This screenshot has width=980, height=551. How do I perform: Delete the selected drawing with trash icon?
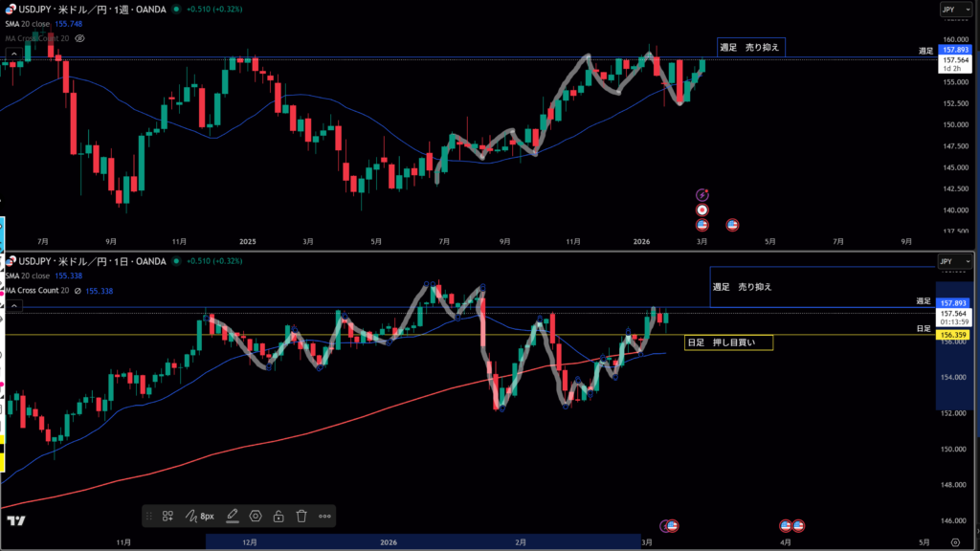[x=301, y=516]
